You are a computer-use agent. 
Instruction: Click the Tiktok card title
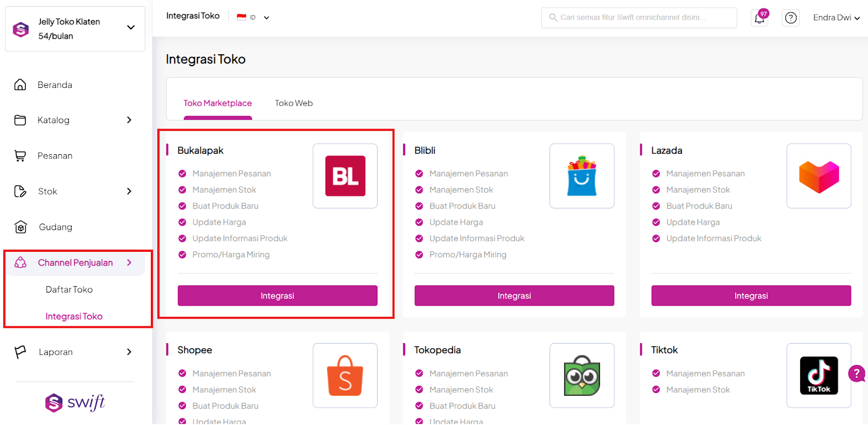[x=665, y=350]
